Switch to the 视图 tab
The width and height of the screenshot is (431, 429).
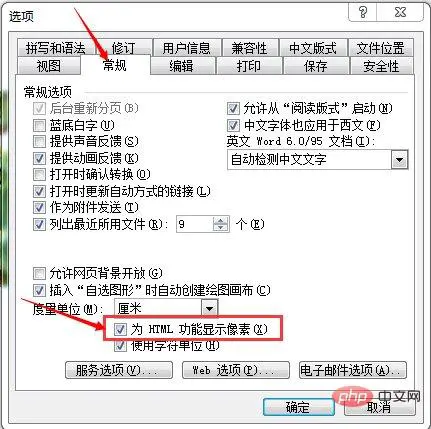[x=49, y=66]
